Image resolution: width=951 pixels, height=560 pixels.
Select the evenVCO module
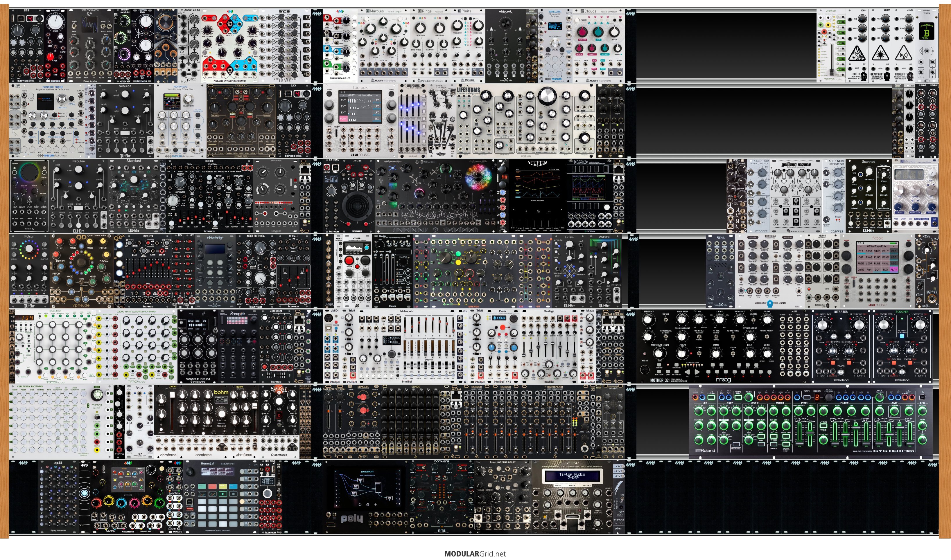55,45
